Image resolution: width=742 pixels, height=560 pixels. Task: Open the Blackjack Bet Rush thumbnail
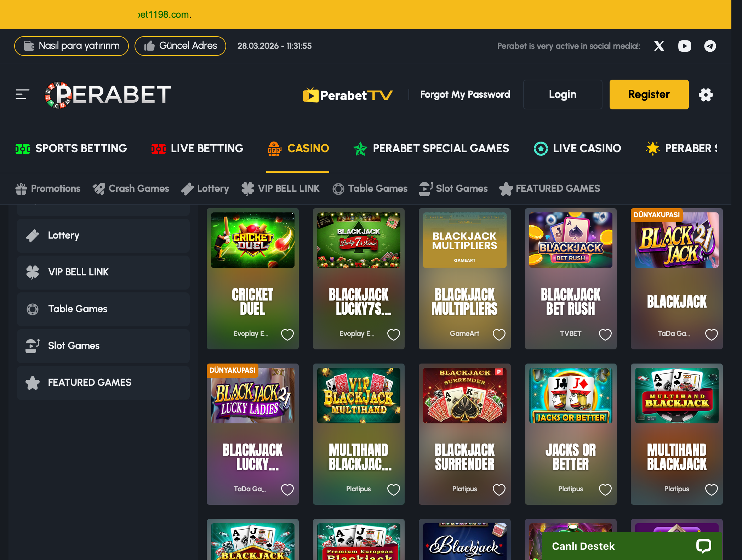point(571,240)
